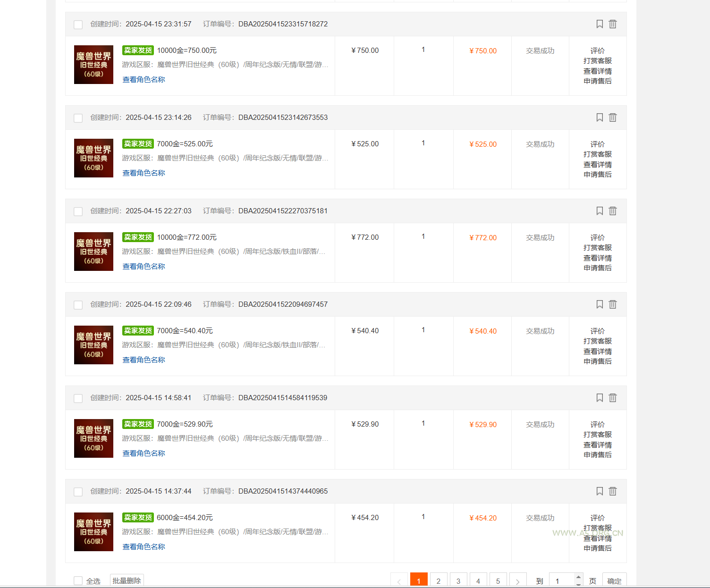710x588 pixels.
Task: Open page 3 of orders
Action: point(458,581)
